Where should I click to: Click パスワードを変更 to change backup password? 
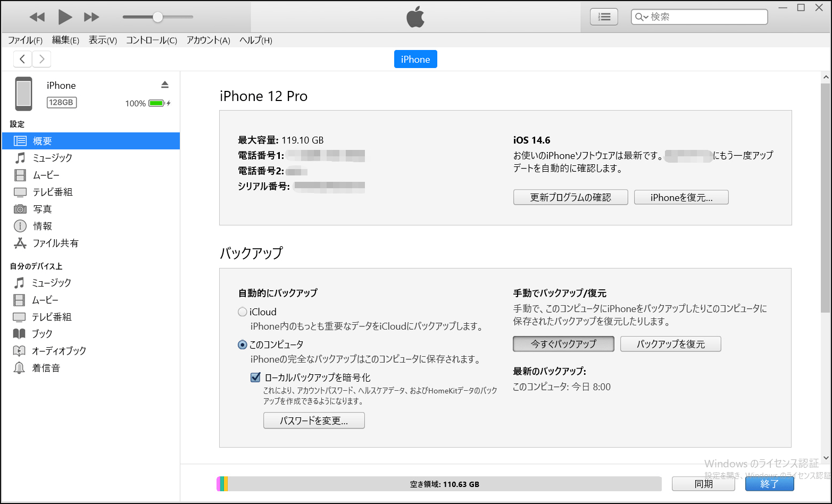point(314,421)
